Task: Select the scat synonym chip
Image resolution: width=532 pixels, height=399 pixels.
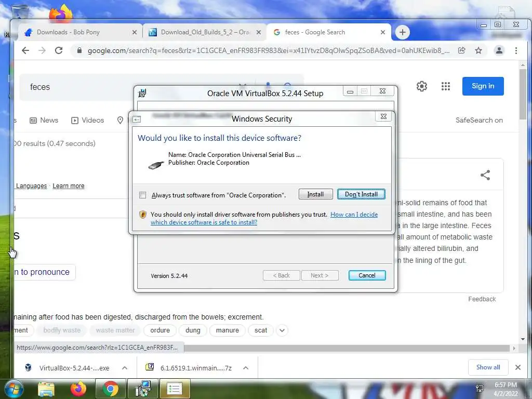Action: click(261, 330)
